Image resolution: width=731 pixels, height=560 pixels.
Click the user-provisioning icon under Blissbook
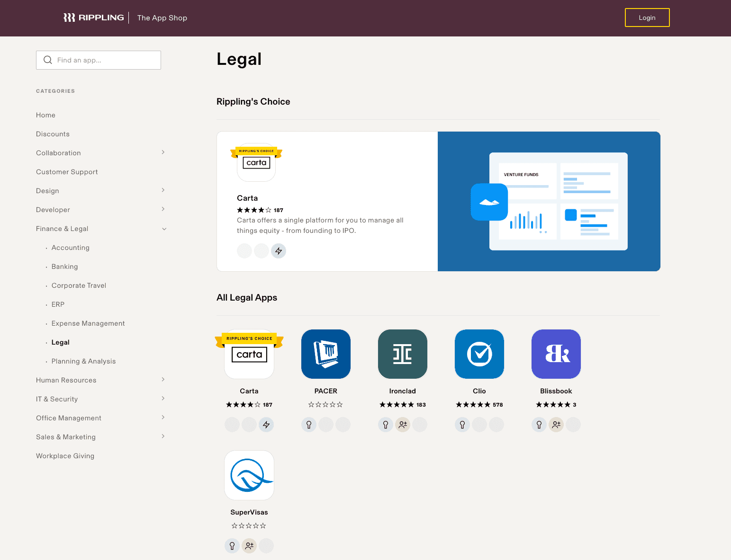[x=556, y=425]
